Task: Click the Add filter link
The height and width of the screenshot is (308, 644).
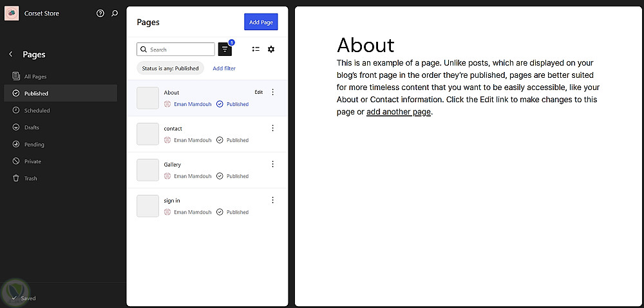Action: (224, 68)
